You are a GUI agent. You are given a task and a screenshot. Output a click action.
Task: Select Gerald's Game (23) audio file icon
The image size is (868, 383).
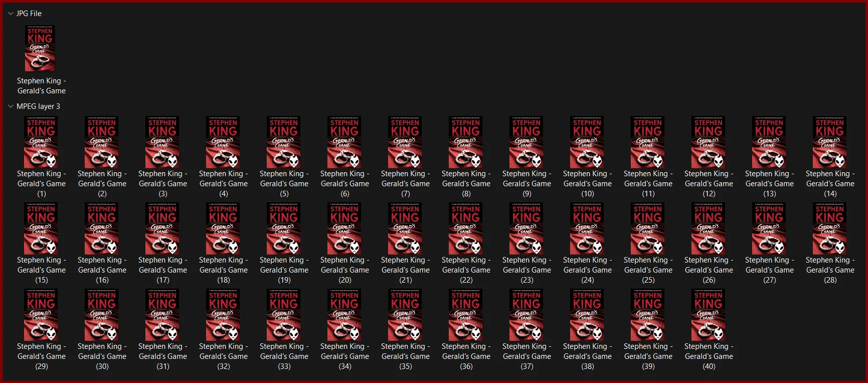pos(527,228)
